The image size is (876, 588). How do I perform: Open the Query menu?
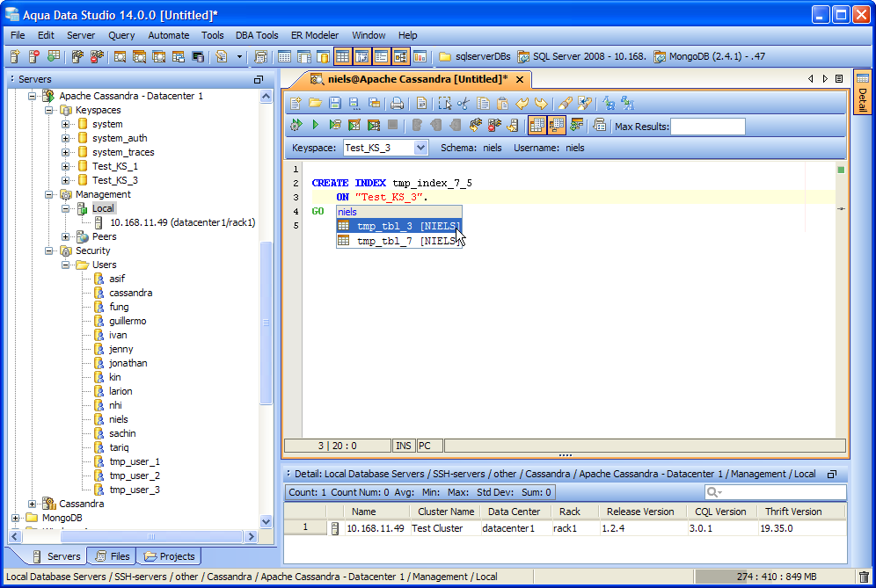click(x=121, y=35)
